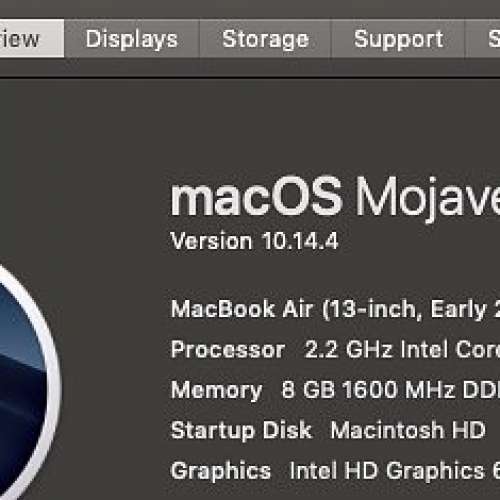The height and width of the screenshot is (500, 500).
Task: Click the Intel HD Graphics value
Action: [x=395, y=471]
